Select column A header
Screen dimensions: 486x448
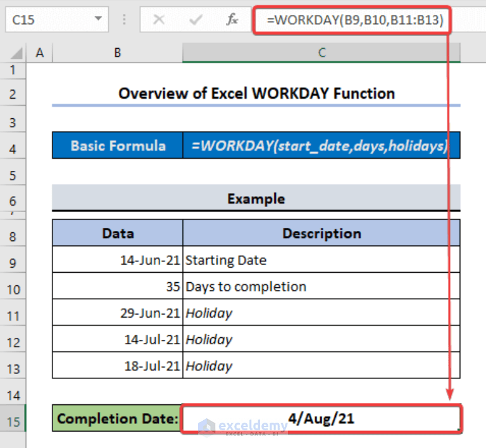(x=40, y=53)
